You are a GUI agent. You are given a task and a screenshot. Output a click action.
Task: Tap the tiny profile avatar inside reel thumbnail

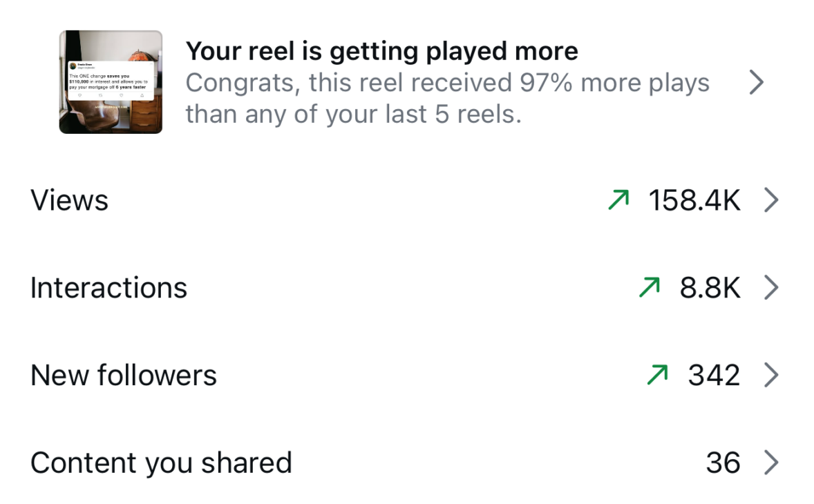(x=73, y=66)
